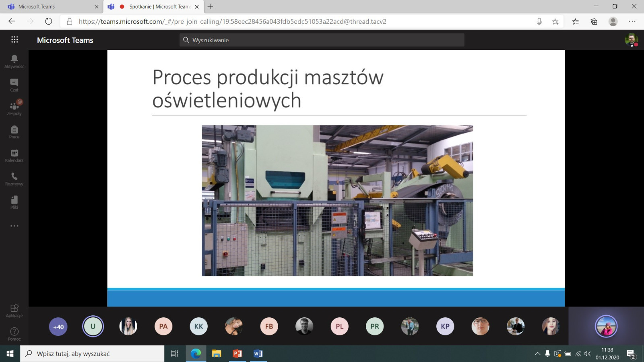Click the browser refresh button
The width and height of the screenshot is (644, 362).
[49, 21]
